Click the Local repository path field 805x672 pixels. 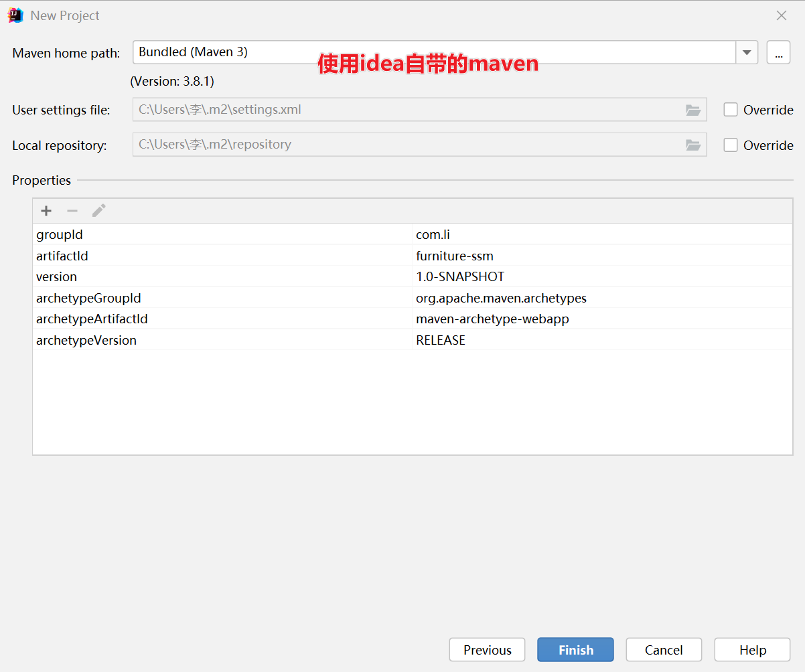coord(420,145)
